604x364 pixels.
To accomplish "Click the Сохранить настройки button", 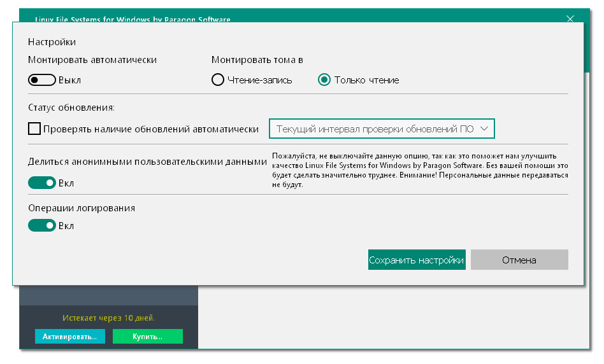I will pos(417,260).
